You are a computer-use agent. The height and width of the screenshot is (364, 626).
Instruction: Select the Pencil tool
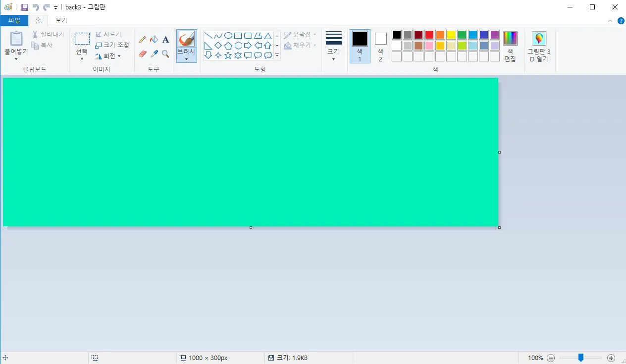[143, 39]
